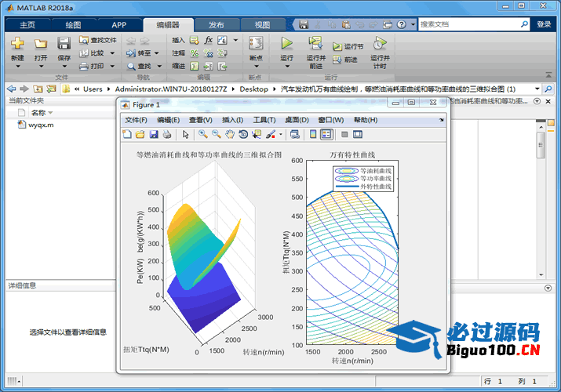Toggle the Brush data tool
Image resolution: width=561 pixels, height=392 pixels.
click(271, 134)
